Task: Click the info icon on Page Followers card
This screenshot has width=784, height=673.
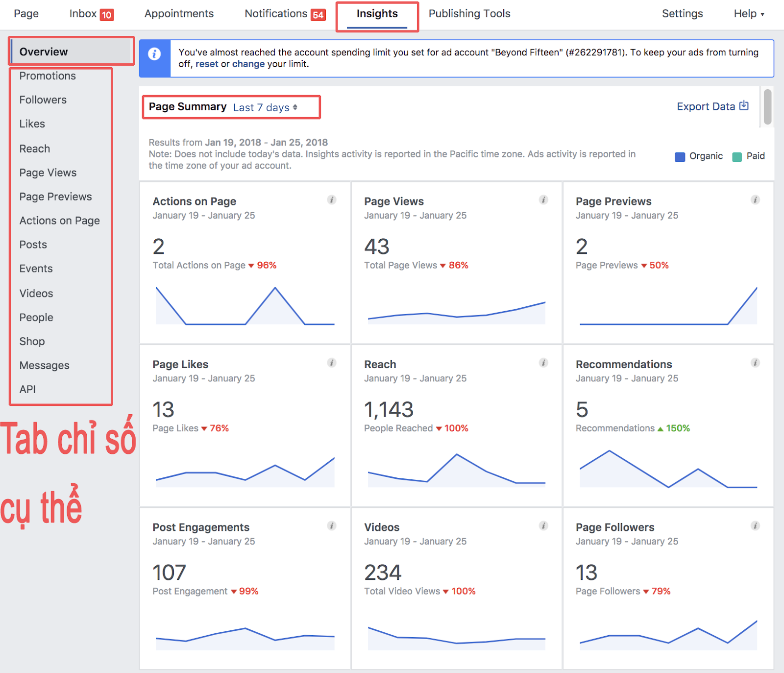Action: point(755,526)
